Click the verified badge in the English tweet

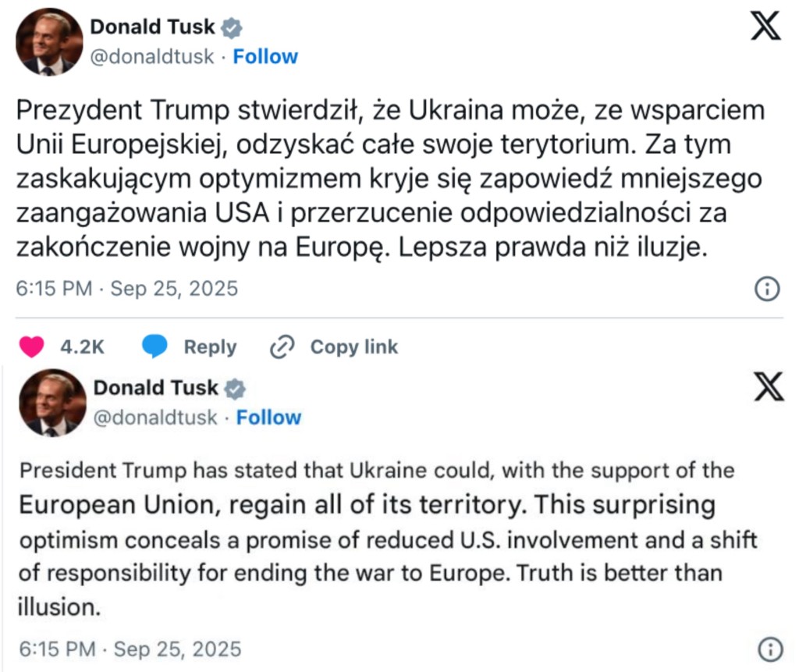236,388
